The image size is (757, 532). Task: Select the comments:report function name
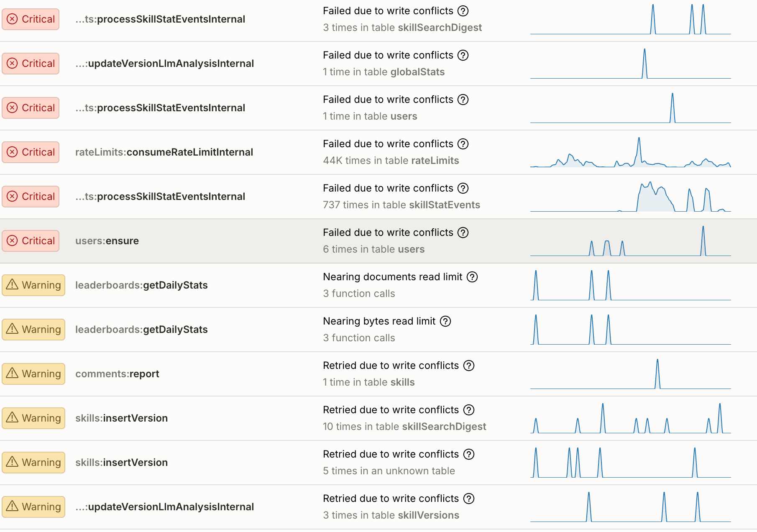click(117, 374)
